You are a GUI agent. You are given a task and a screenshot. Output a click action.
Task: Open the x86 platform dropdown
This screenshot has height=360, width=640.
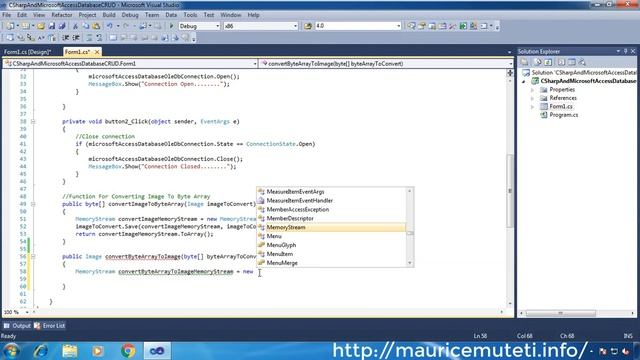coord(296,26)
